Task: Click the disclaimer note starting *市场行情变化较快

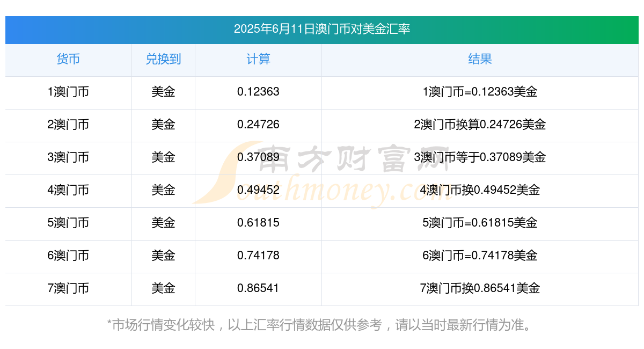Action: [320, 325]
